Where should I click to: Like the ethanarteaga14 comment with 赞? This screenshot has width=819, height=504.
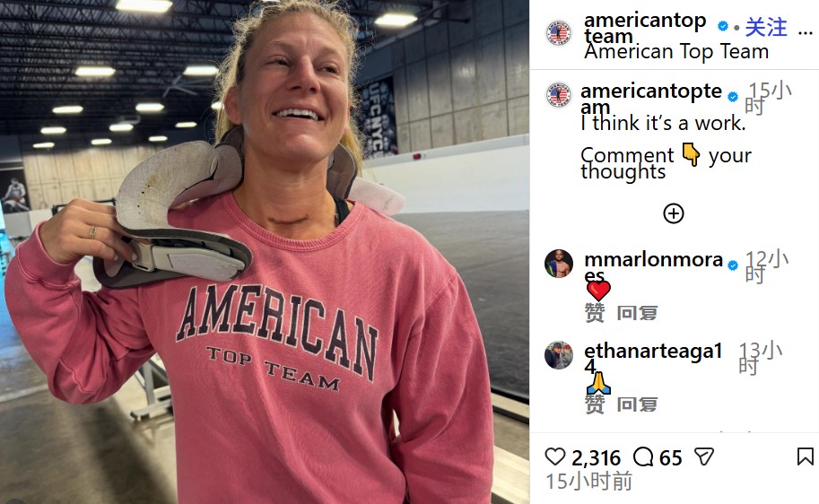pyautogui.click(x=595, y=404)
